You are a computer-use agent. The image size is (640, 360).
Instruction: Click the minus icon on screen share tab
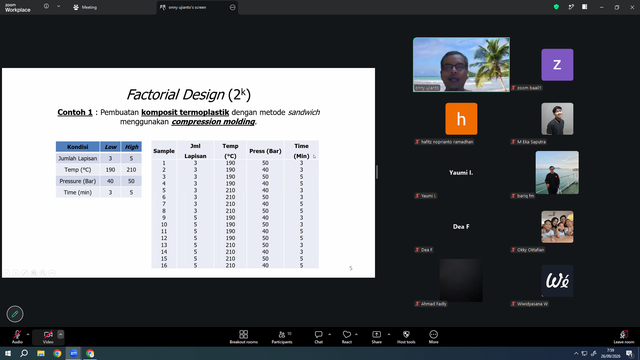click(x=233, y=7)
